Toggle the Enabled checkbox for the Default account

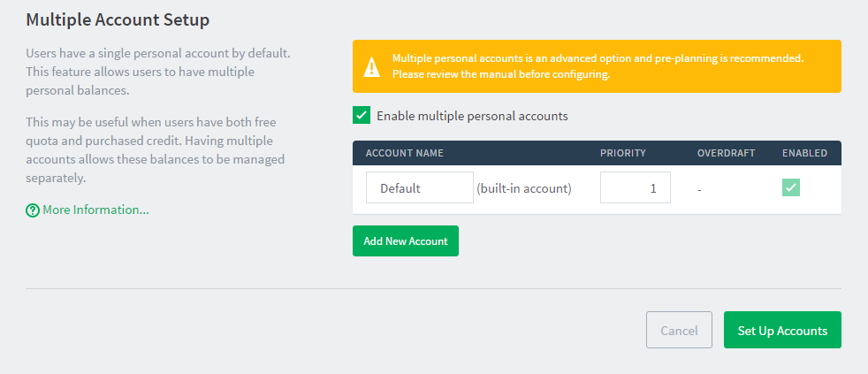(x=791, y=187)
